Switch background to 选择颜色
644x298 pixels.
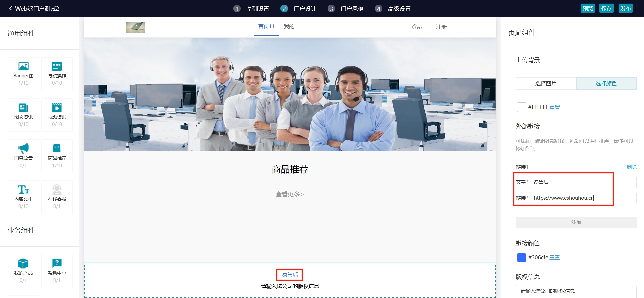coord(606,83)
